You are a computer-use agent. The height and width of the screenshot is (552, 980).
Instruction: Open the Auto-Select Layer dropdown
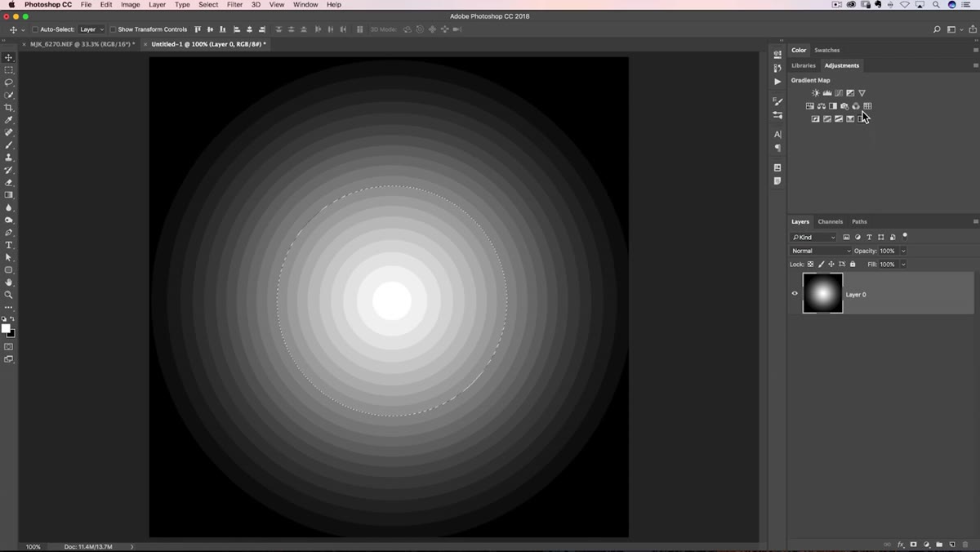[91, 29]
